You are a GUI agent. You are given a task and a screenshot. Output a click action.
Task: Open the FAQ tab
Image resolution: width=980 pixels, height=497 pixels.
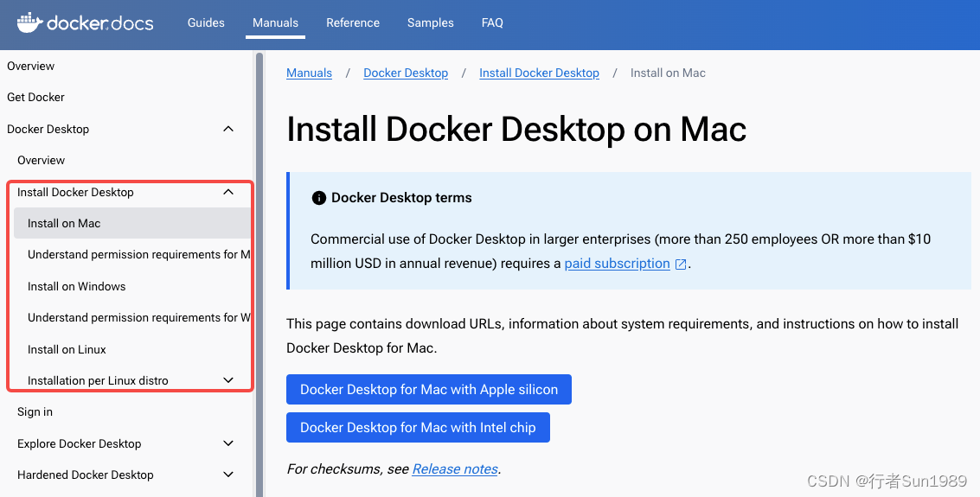click(492, 22)
